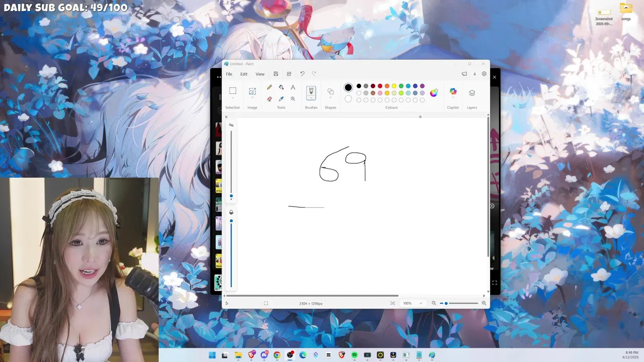The width and height of the screenshot is (644, 362).
Task: Click the Image tools icon
Action: pos(252,91)
